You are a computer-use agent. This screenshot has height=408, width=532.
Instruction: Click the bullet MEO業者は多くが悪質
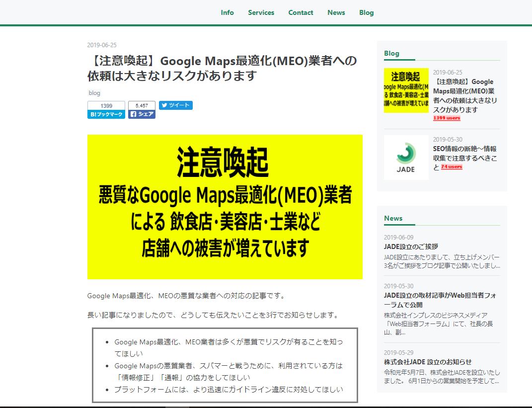228,347
